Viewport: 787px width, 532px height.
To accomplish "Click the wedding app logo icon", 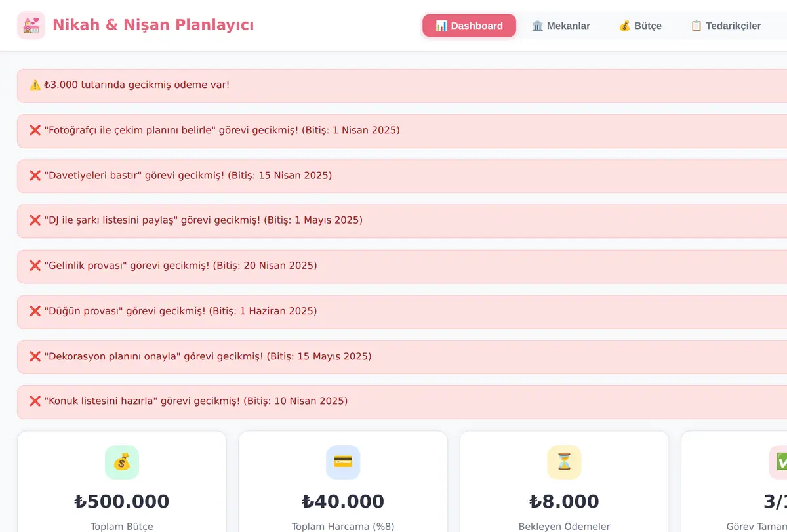I will 31,26.
